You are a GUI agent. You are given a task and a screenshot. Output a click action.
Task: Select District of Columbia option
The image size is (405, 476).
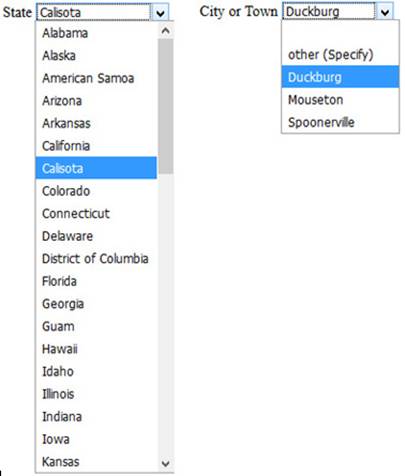pos(96,259)
